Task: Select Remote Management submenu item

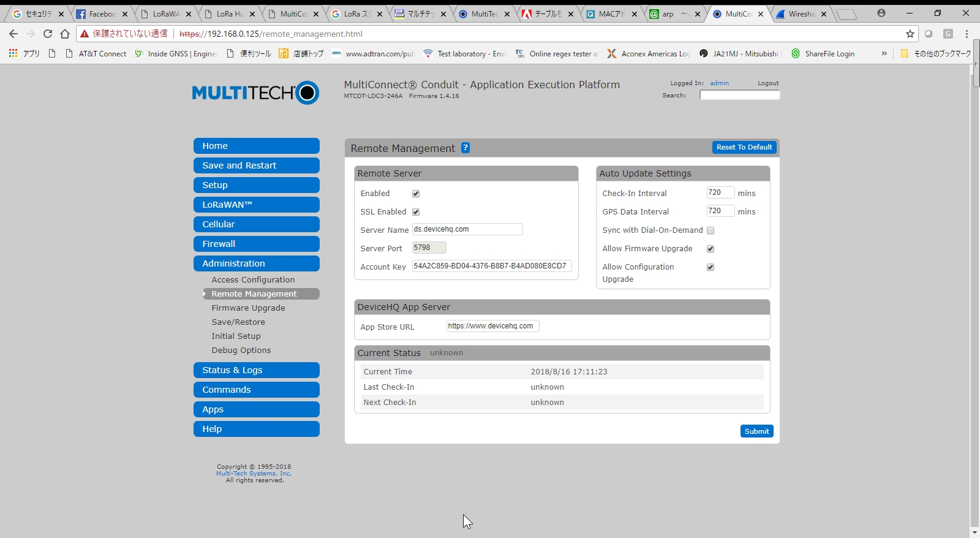Action: (x=261, y=294)
